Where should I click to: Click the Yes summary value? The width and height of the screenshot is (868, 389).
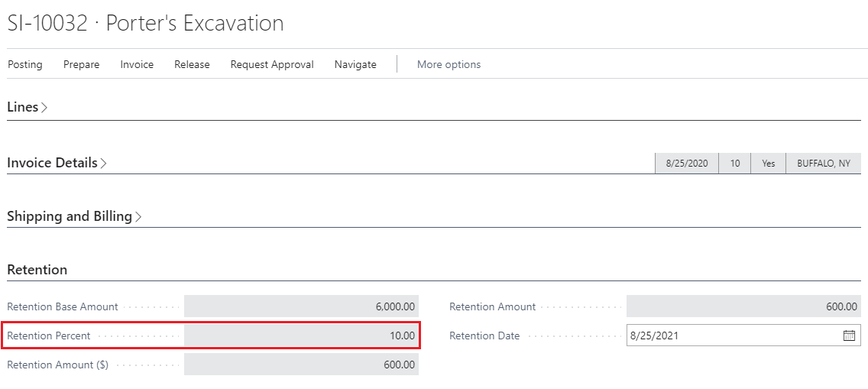point(769,164)
